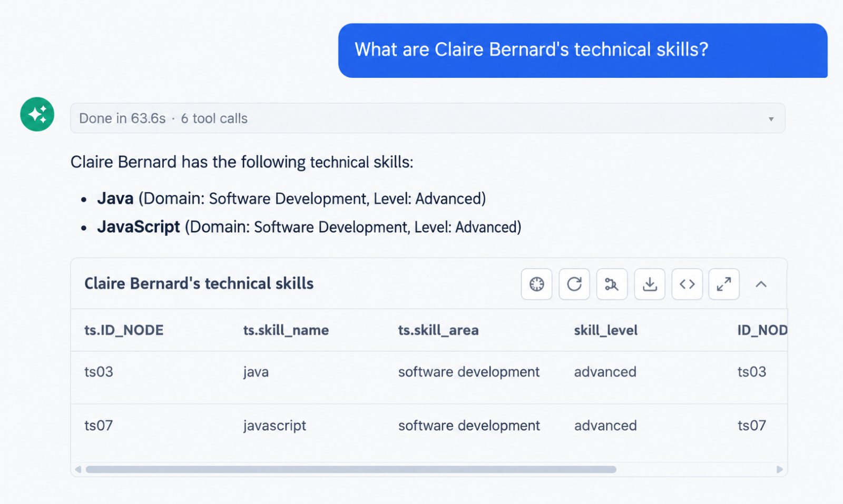Expand table to fullscreen
The image size is (843, 504).
click(x=724, y=284)
